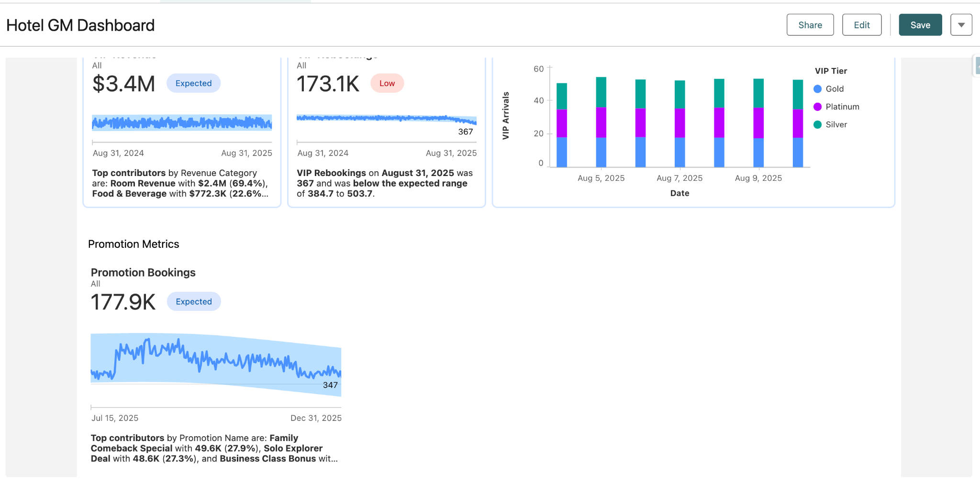Toggle the Silver tier legend label
Viewport: 980px width, 486px height.
pos(836,124)
